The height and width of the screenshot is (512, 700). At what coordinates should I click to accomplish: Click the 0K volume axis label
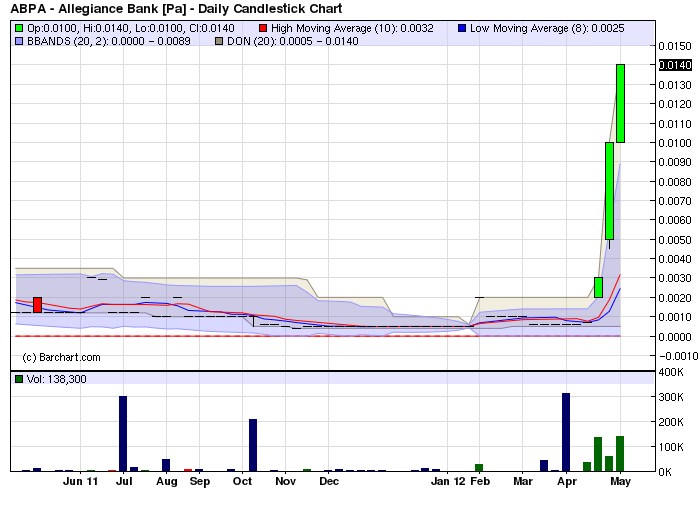[x=665, y=472]
